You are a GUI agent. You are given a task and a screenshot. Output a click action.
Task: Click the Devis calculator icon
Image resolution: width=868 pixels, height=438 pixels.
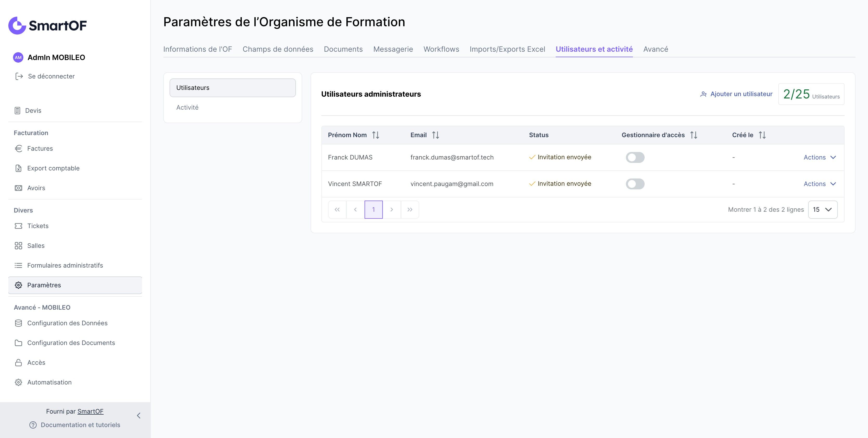(x=17, y=111)
